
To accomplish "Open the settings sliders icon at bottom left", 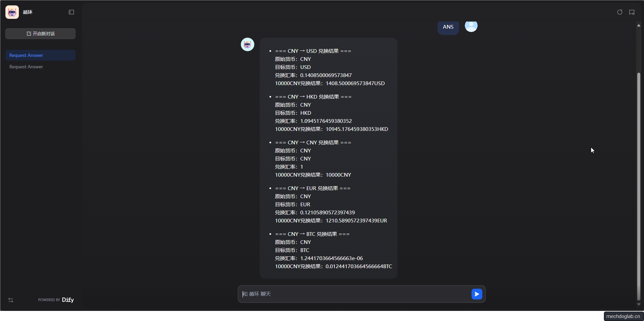I will pyautogui.click(x=11, y=300).
